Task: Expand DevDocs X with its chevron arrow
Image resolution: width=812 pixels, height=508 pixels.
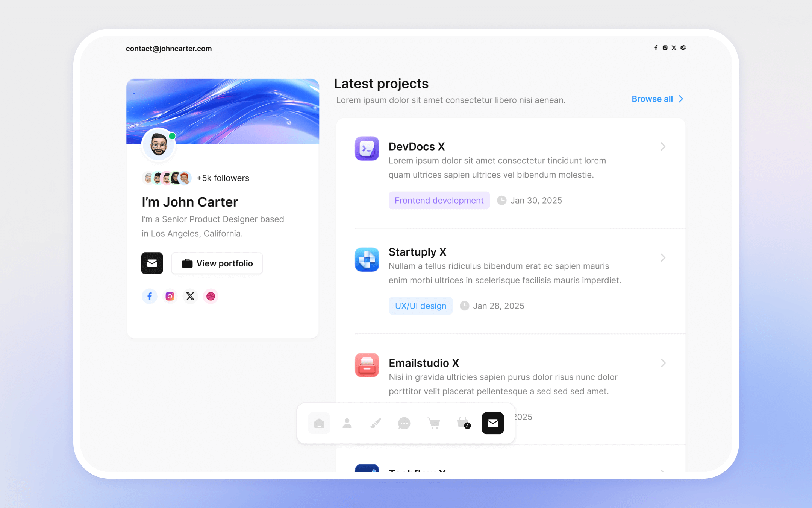Action: [x=663, y=146]
